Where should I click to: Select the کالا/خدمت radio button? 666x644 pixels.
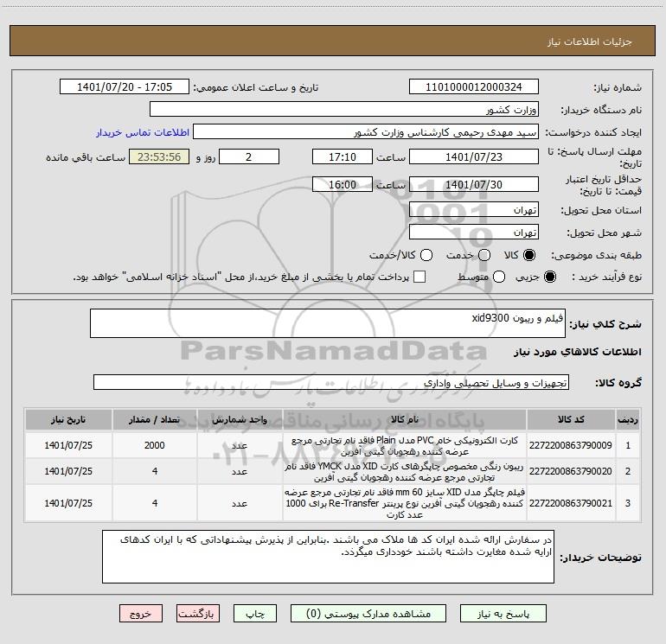click(426, 255)
